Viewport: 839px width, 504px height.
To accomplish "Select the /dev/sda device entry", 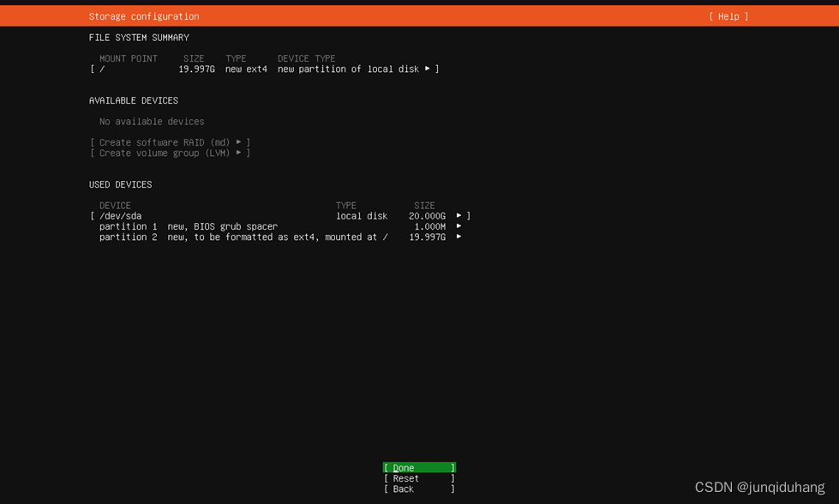I will [121, 216].
